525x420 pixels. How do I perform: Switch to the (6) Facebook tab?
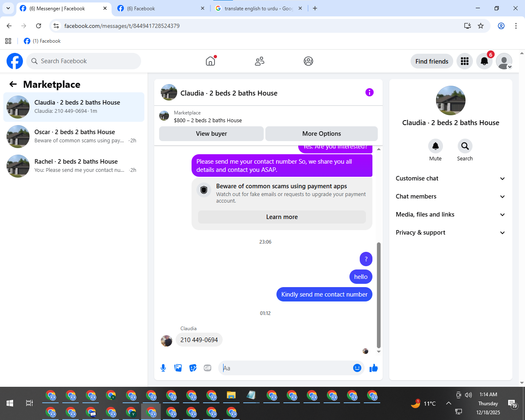point(161,9)
